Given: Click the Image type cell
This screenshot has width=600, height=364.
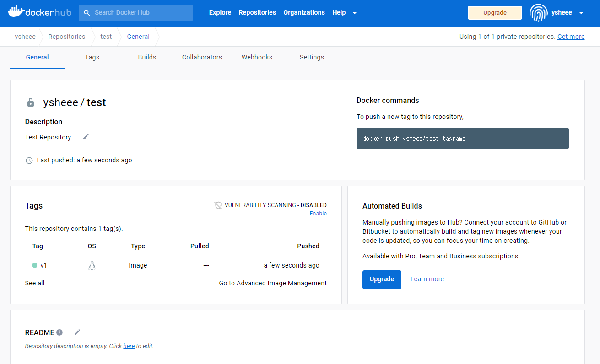Looking at the screenshot, I should [138, 265].
